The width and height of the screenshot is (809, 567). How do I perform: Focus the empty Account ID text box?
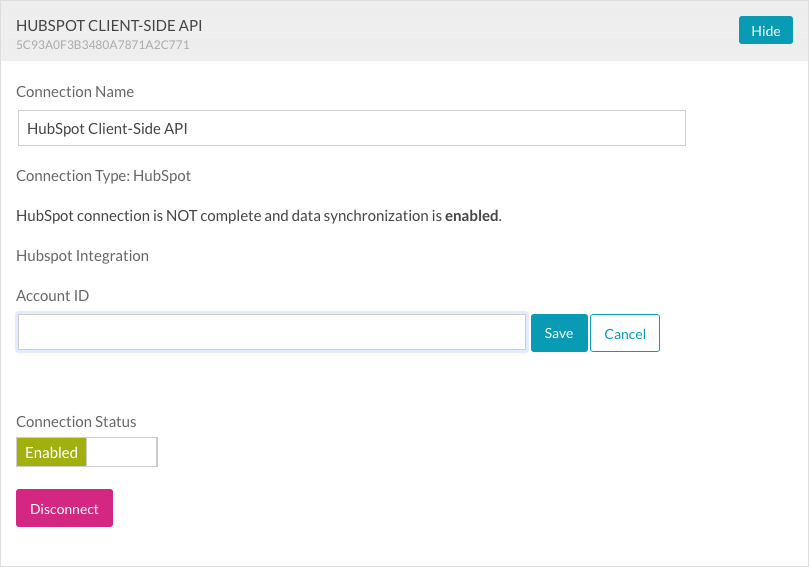(x=272, y=333)
